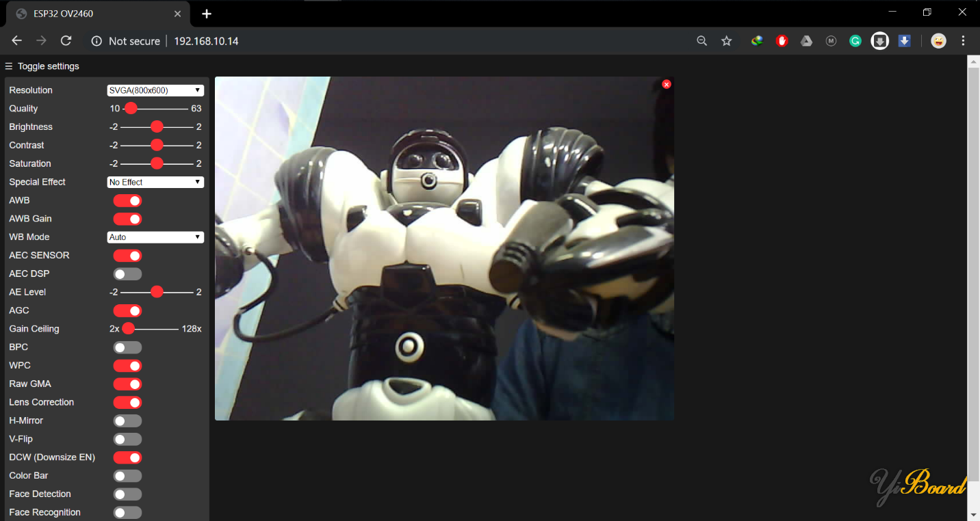The height and width of the screenshot is (521, 980).
Task: Open a new browser tab
Action: 207,14
